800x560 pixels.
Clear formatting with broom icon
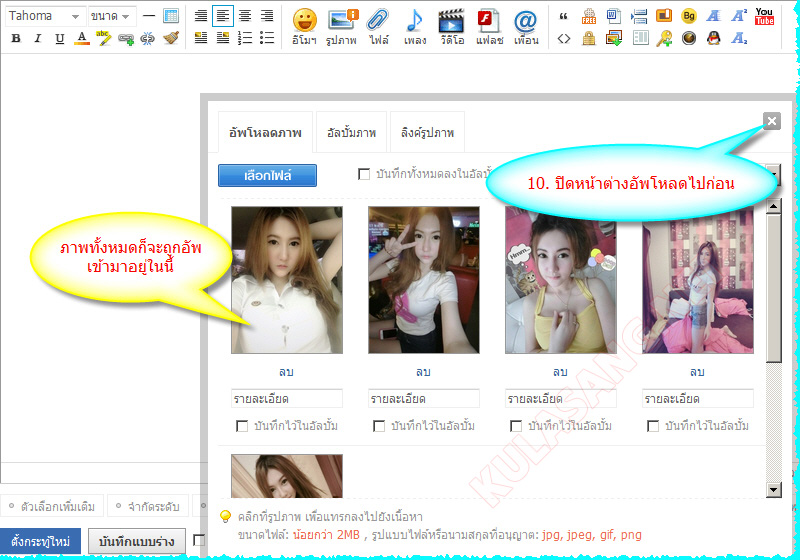click(171, 38)
